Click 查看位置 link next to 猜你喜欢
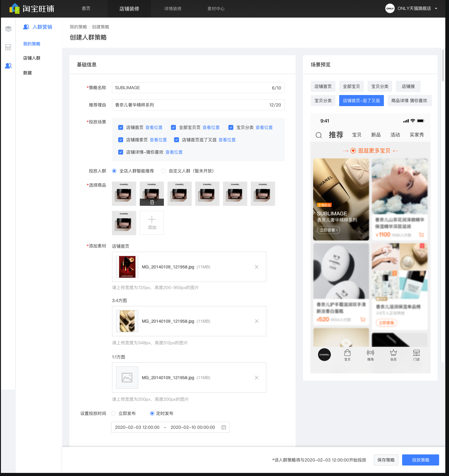Viewport: 449px width, 476px height. click(174, 152)
